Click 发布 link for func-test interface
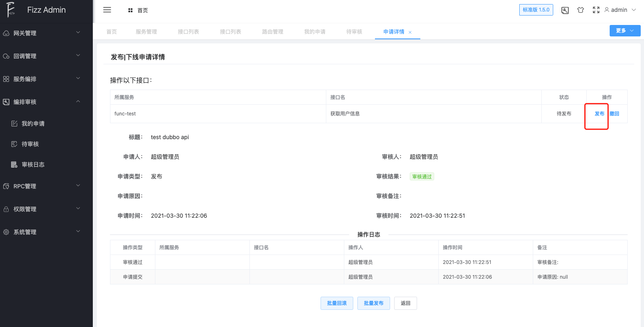The width and height of the screenshot is (644, 327). tap(599, 114)
